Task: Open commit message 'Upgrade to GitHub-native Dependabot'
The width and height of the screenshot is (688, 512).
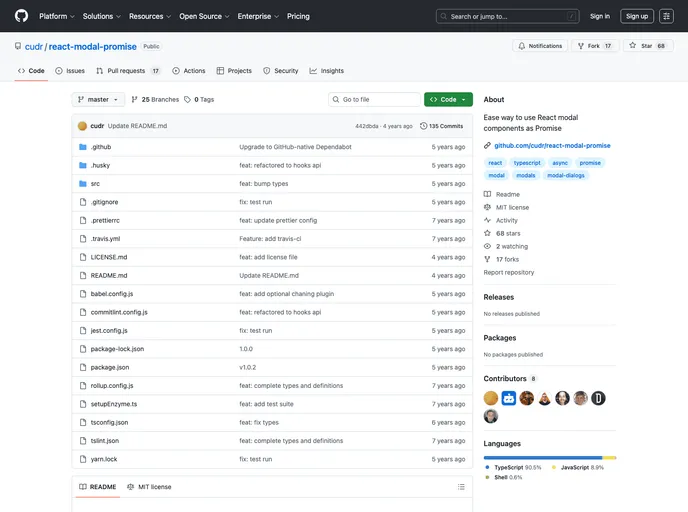Action: pyautogui.click(x=295, y=147)
